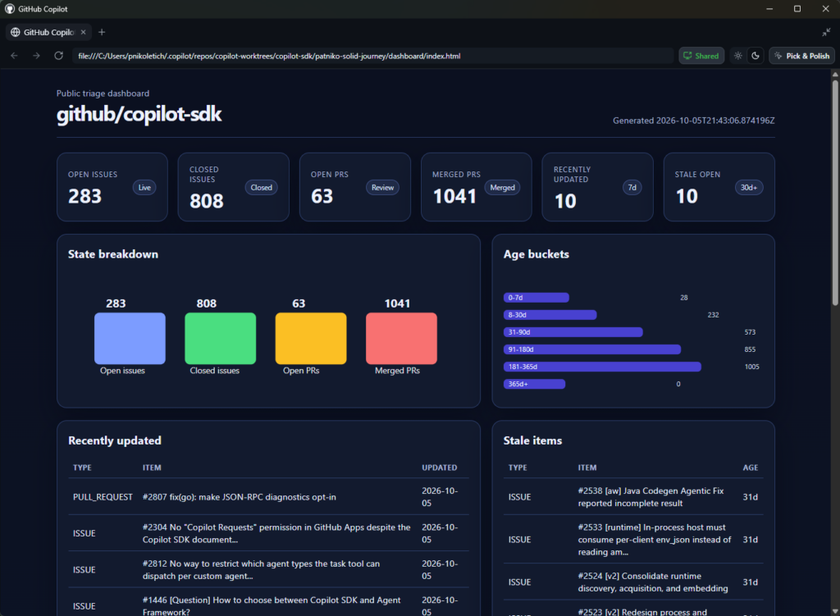Click the 181-365d age bucket bar
The width and height of the screenshot is (840, 616).
click(x=602, y=367)
